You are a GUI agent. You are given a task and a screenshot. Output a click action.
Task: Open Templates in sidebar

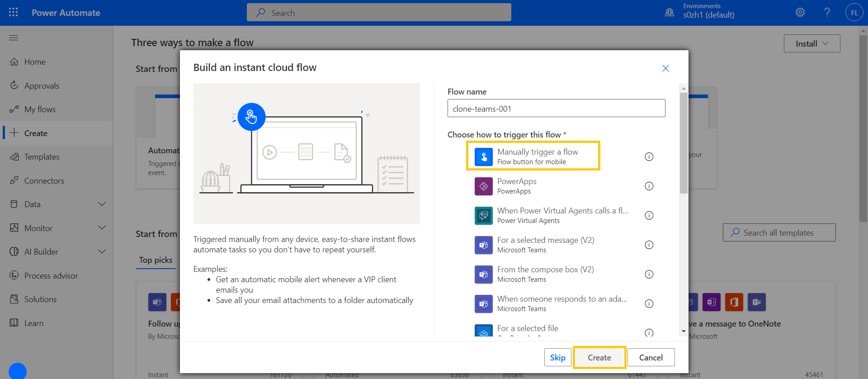click(x=57, y=157)
